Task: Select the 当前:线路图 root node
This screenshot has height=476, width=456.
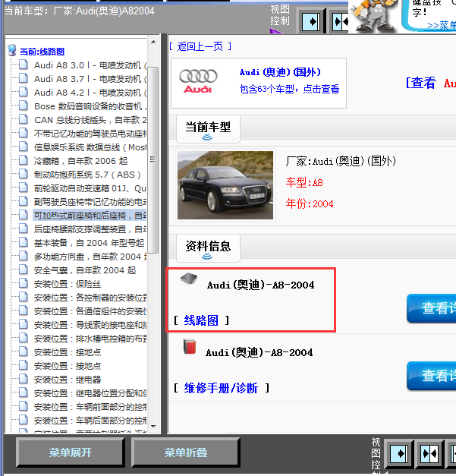Action: coord(42,52)
